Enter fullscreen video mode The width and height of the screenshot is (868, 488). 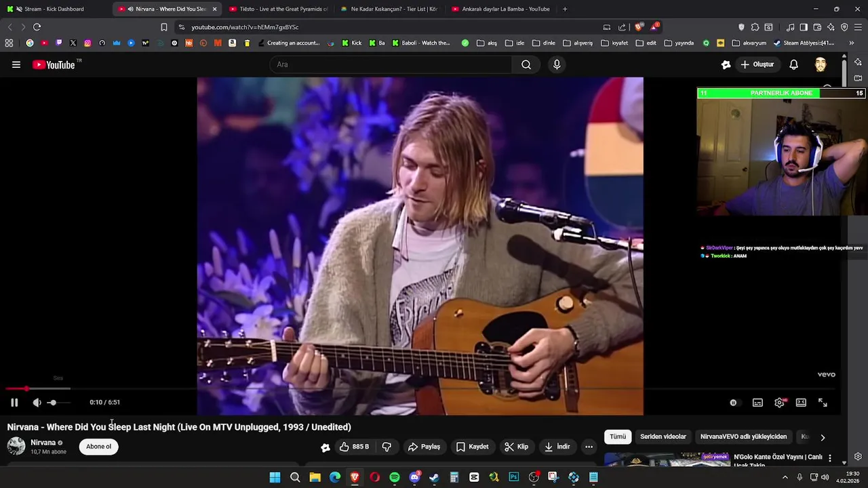[823, 403]
